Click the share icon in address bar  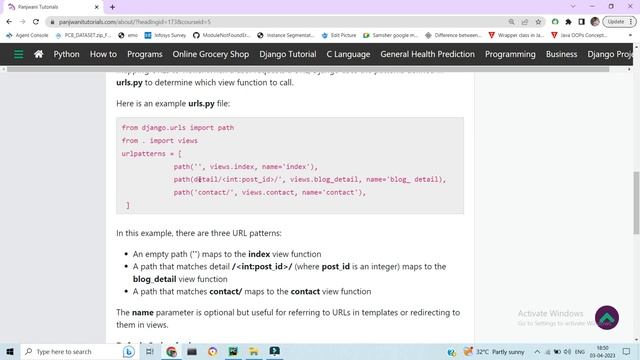(524, 22)
